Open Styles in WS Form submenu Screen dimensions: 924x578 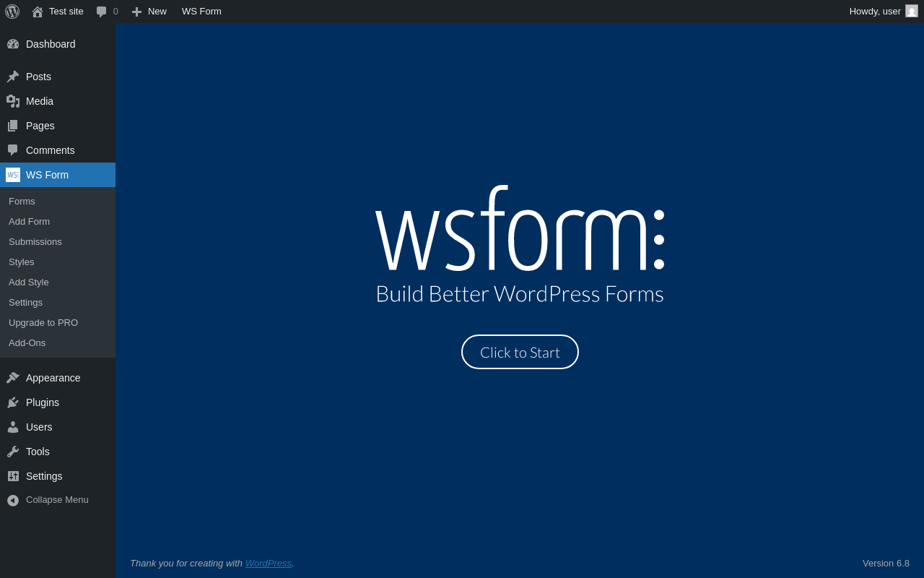pos(58,262)
